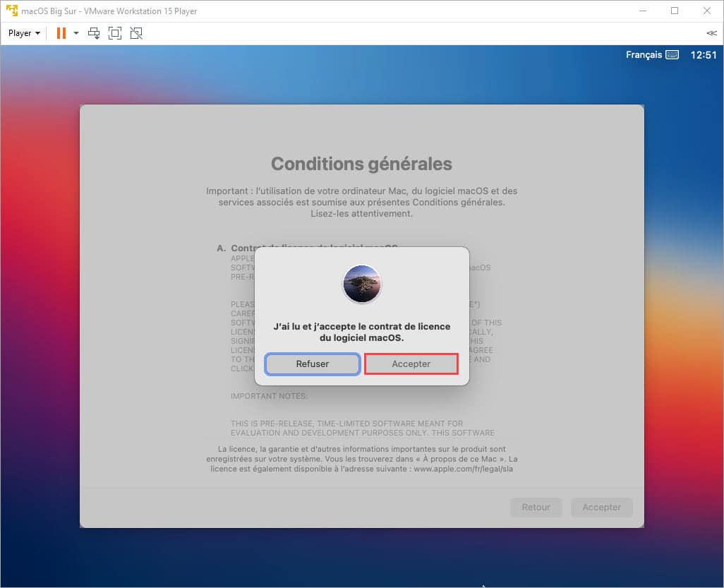This screenshot has width=724, height=588.
Task: Send Ctrl+Alt+Del to the virtual machine
Action: (x=94, y=33)
